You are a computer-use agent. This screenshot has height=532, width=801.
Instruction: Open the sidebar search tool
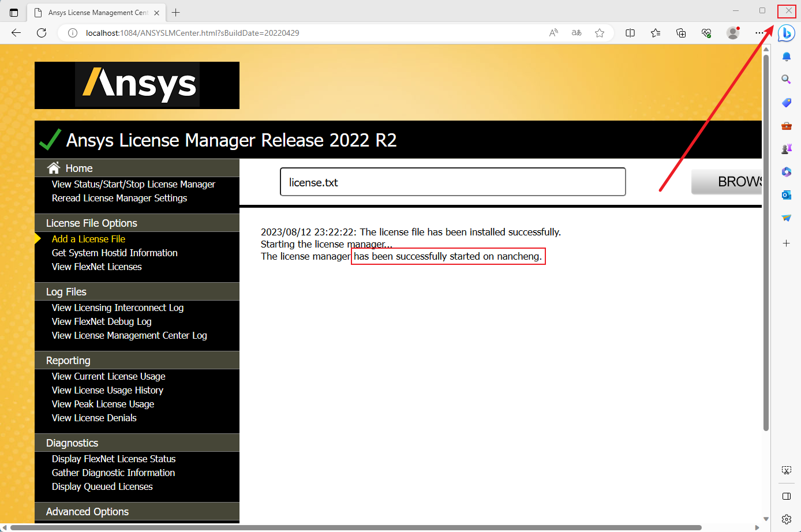click(x=786, y=80)
